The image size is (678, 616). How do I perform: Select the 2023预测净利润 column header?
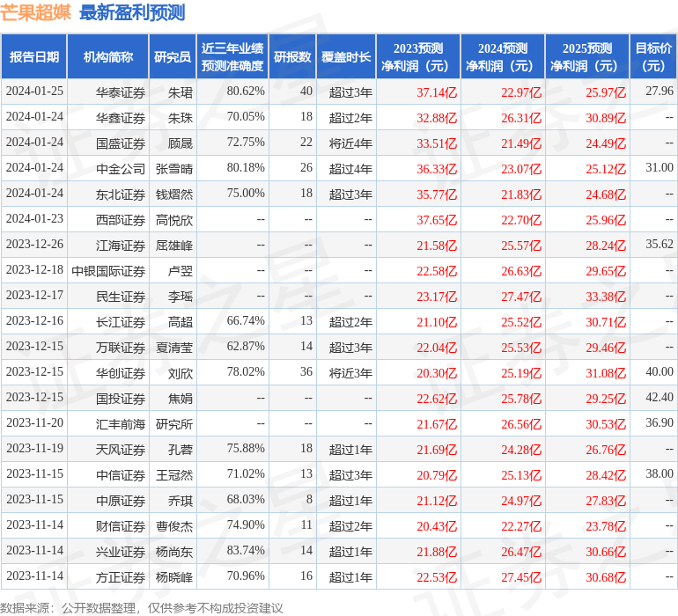tap(418, 57)
